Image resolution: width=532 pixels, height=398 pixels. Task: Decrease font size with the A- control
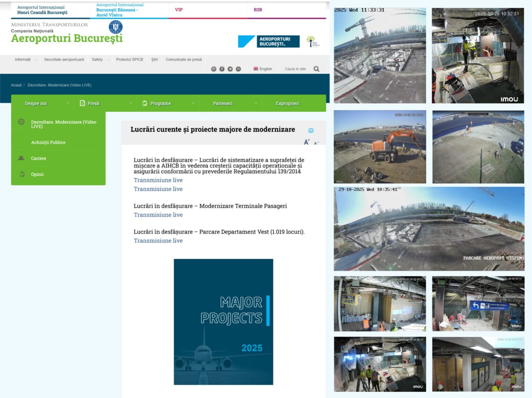(x=316, y=143)
